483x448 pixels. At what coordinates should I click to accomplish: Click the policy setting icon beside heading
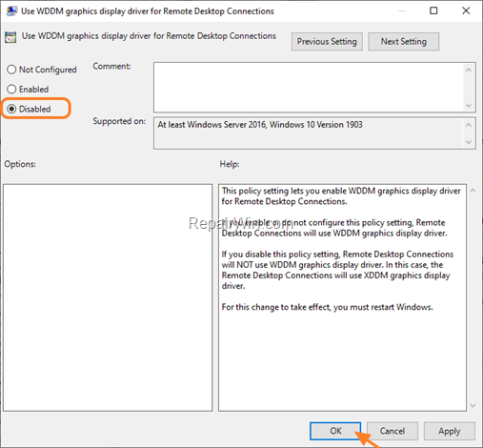[x=10, y=37]
